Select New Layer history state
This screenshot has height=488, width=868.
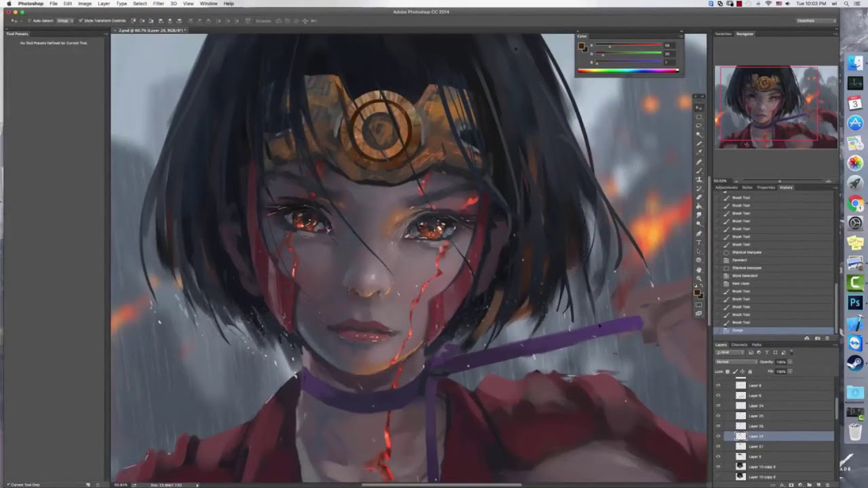tap(741, 283)
